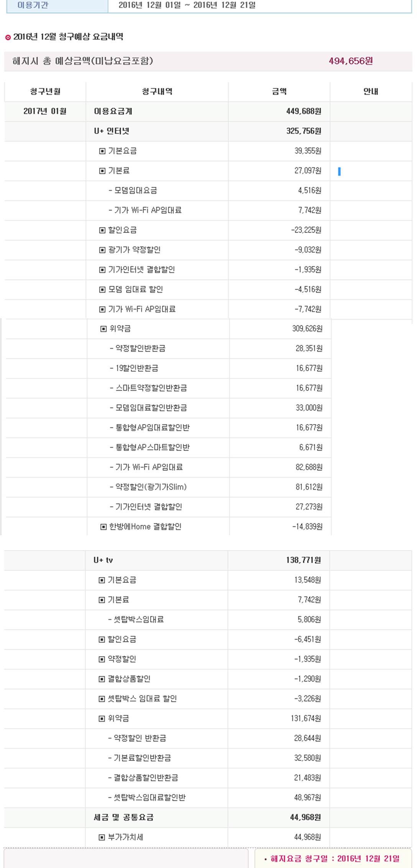
Task: Expand the 기본요금 row under U+ 인터넷
Action: pos(102,151)
